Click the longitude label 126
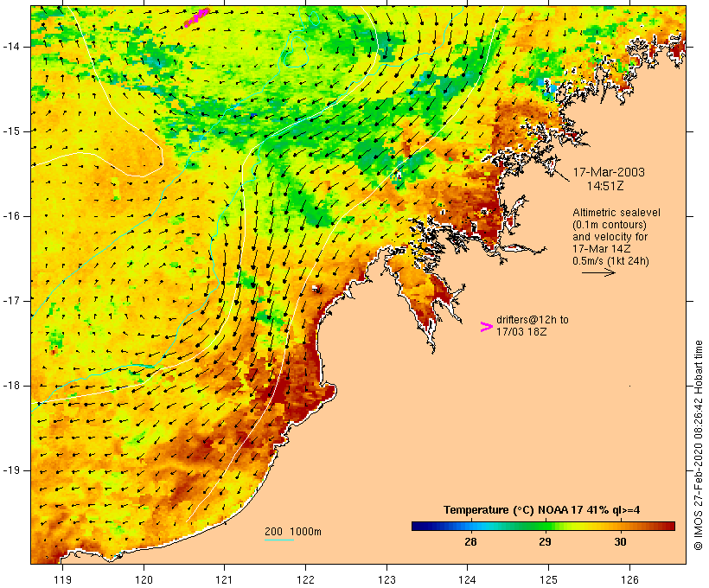The image size is (709, 588). point(629,579)
